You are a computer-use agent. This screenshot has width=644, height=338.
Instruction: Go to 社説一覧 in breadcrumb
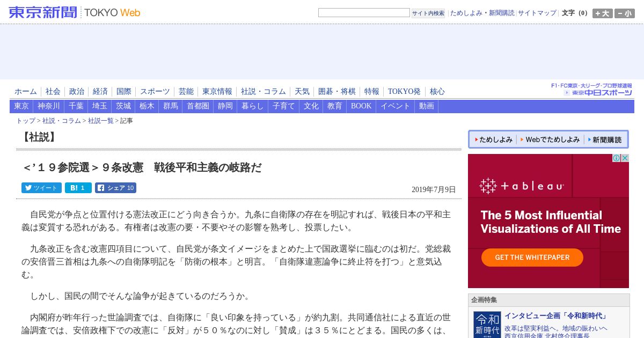pyautogui.click(x=101, y=121)
